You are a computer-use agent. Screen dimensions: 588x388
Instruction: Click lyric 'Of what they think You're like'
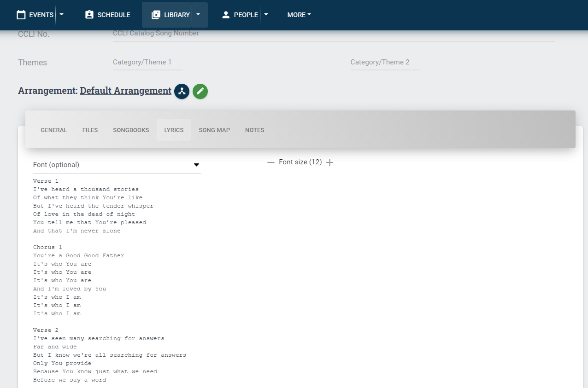88,198
